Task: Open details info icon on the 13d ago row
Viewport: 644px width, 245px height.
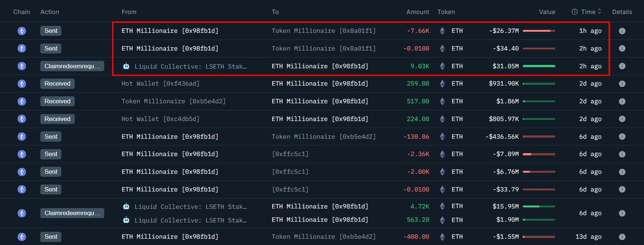Action: click(622, 237)
